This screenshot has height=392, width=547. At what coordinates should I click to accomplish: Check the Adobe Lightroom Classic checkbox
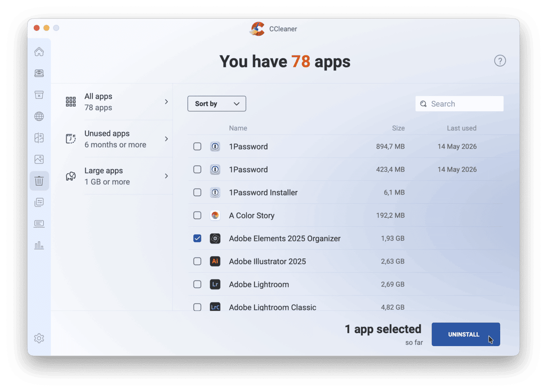[x=197, y=307]
